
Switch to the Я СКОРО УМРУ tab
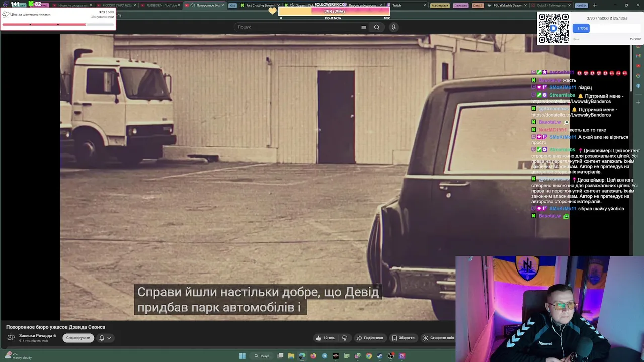[117, 5]
